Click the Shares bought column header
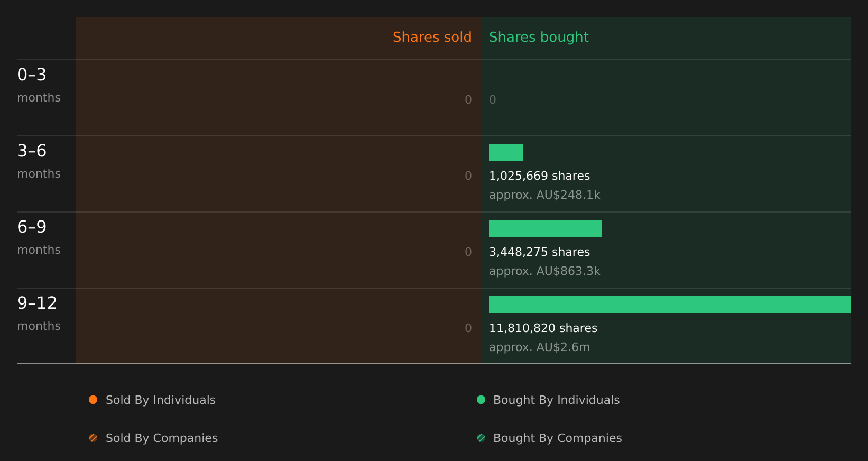The image size is (868, 461). coord(539,38)
